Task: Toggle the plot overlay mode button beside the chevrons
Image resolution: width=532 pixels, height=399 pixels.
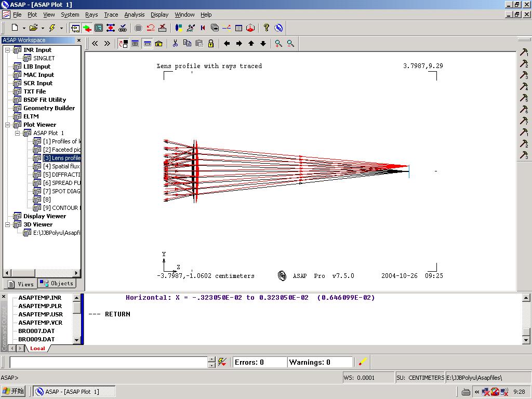Action: [123, 44]
